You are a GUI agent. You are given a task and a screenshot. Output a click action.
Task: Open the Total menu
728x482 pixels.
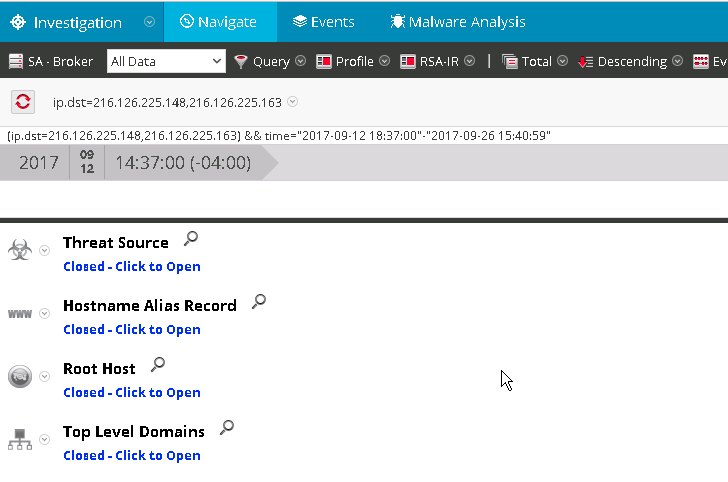(x=535, y=61)
